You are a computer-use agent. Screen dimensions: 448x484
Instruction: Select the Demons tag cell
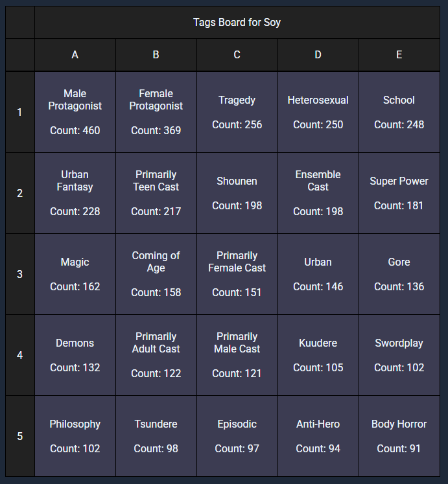75,355
